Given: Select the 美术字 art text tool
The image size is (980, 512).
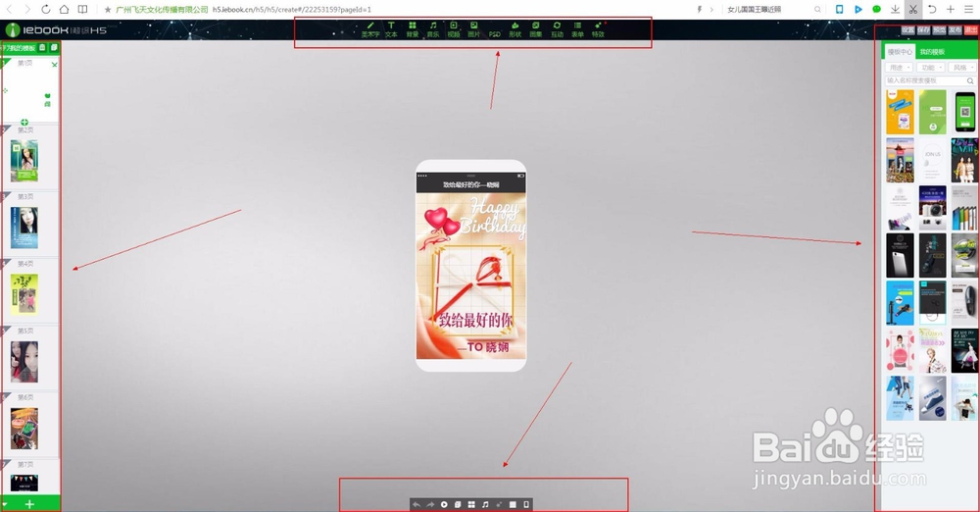Looking at the screenshot, I should 370,29.
